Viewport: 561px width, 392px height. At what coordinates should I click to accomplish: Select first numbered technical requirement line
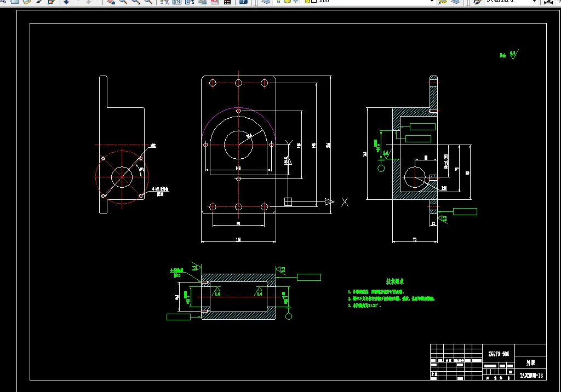[x=376, y=292]
